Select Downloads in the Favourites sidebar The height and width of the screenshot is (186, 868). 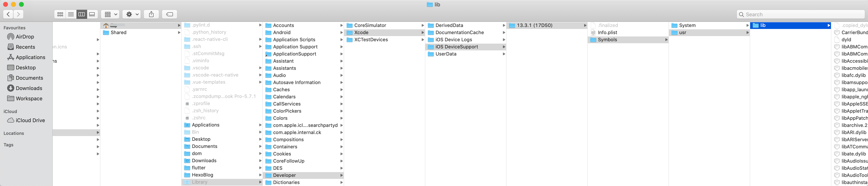(x=25, y=88)
